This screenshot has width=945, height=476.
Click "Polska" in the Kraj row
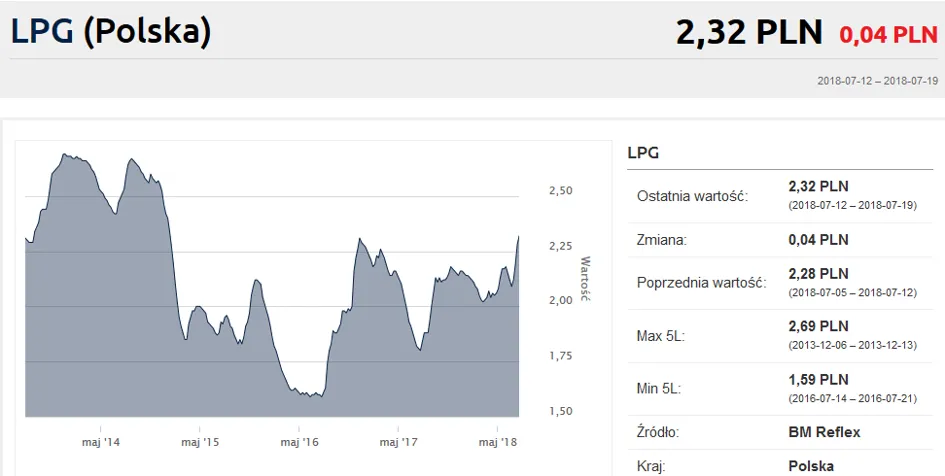coord(811,466)
